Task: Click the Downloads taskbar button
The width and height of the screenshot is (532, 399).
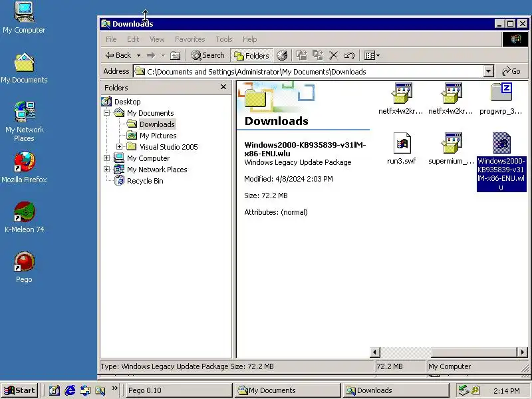Action: [396, 390]
